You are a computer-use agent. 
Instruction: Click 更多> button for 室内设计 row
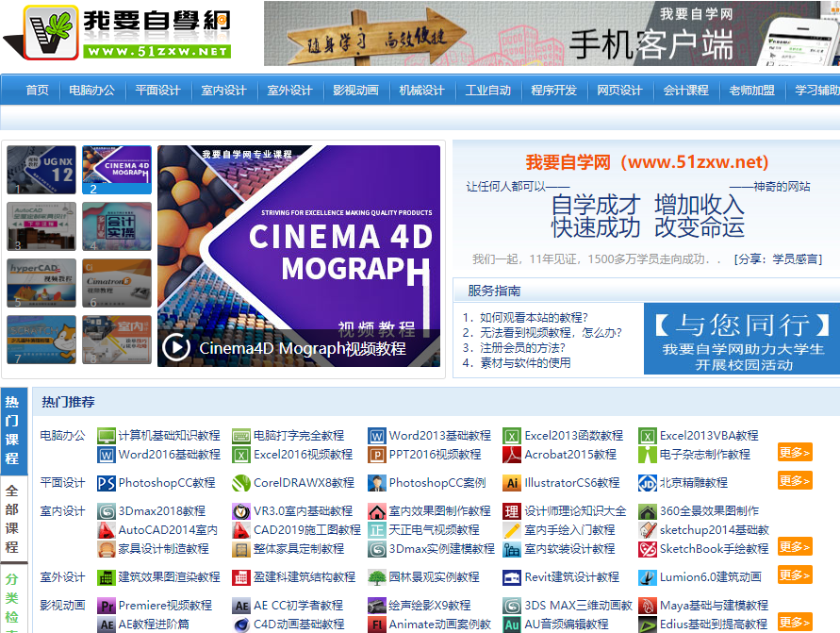(795, 546)
